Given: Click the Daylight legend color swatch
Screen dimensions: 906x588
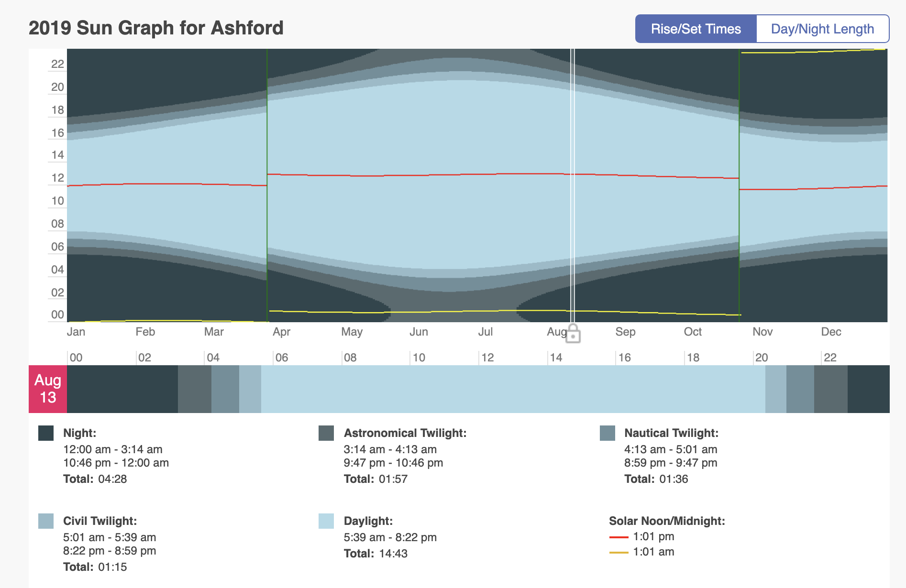Looking at the screenshot, I should (x=326, y=521).
